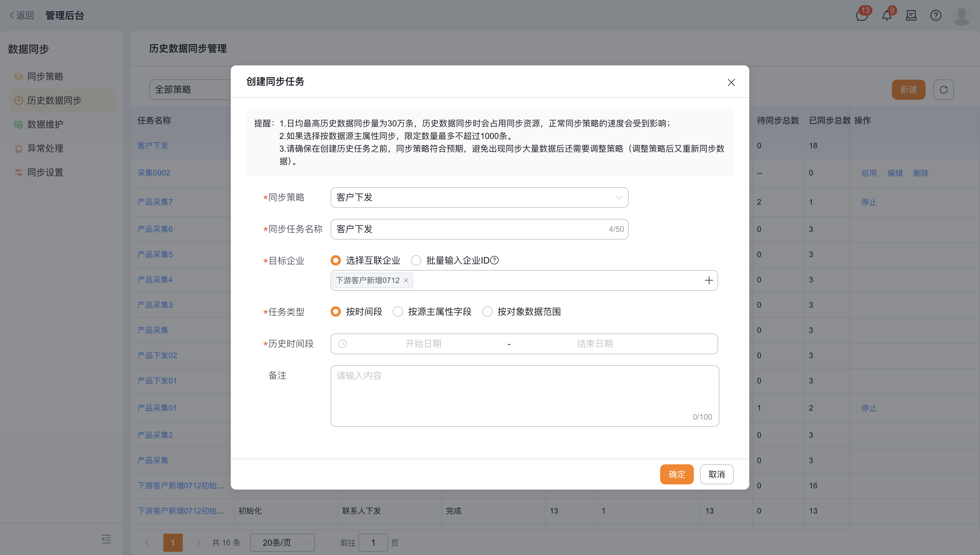This screenshot has height=555, width=980.
Task: Select the 批量输入企业ID radio option
Action: coord(416,260)
